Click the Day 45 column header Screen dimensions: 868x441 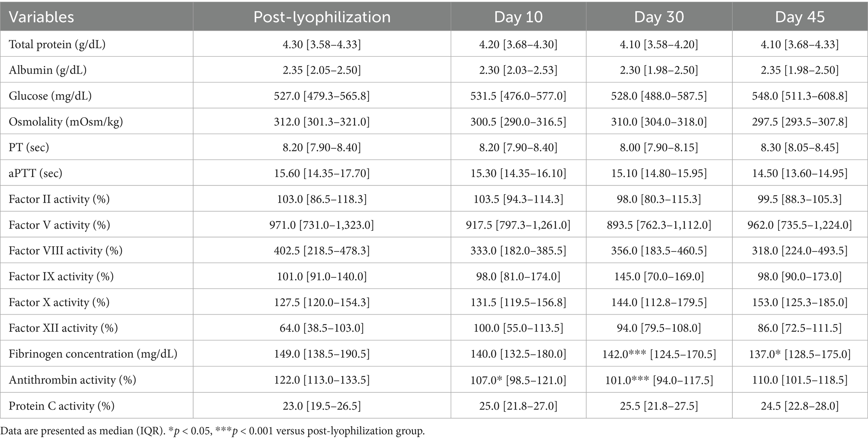tap(800, 17)
